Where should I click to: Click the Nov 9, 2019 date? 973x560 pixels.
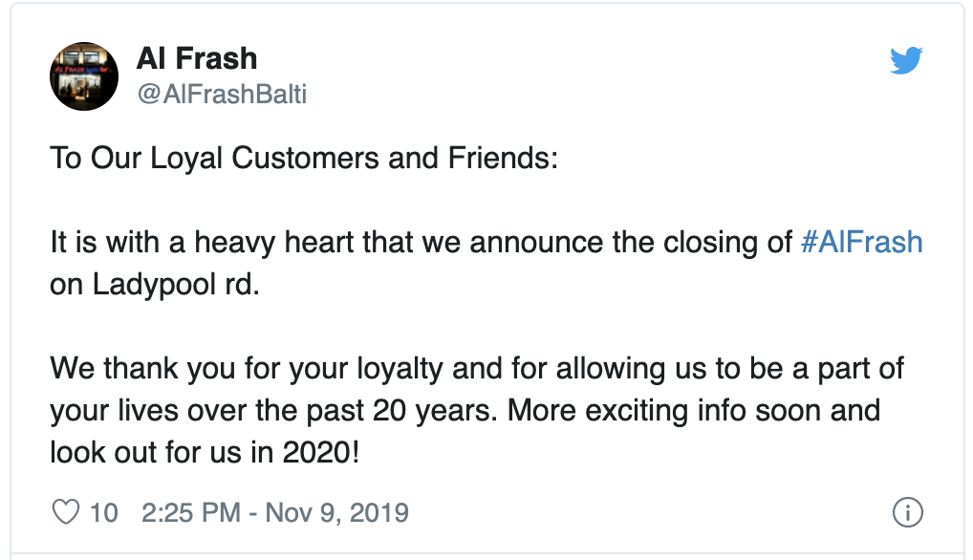(x=336, y=512)
